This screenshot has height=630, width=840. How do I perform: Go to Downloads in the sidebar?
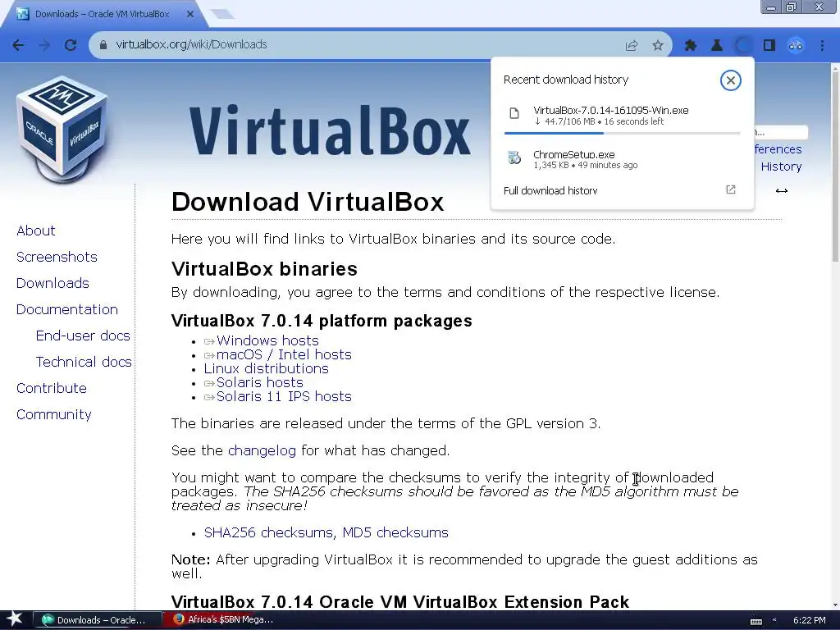pos(52,283)
